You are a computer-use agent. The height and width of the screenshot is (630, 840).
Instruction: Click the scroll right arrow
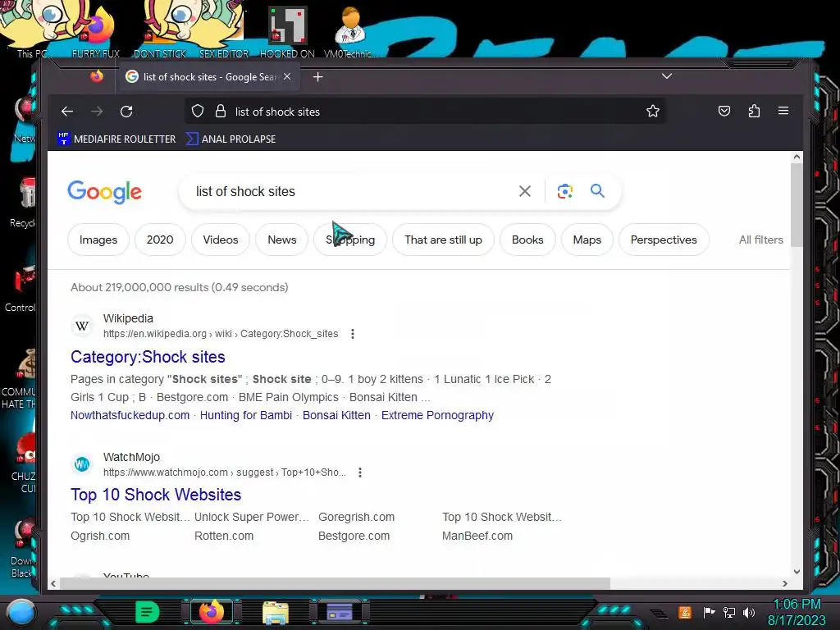click(x=785, y=583)
